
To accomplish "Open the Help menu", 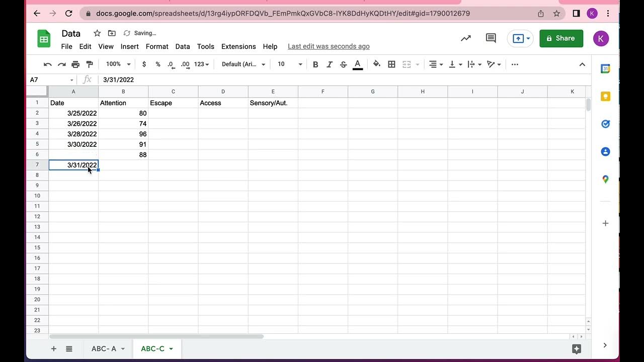I will point(270,46).
